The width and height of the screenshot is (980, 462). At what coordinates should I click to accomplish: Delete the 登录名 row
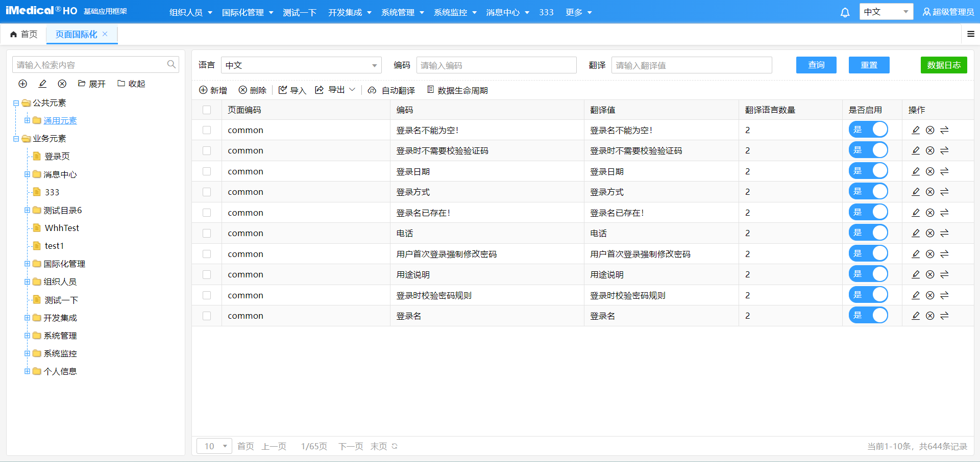point(930,316)
